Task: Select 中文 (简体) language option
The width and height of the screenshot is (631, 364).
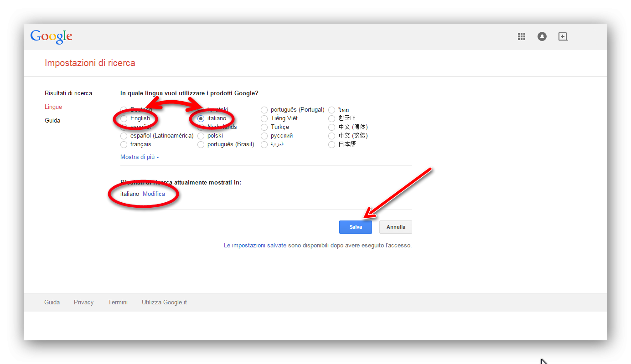Action: click(332, 127)
